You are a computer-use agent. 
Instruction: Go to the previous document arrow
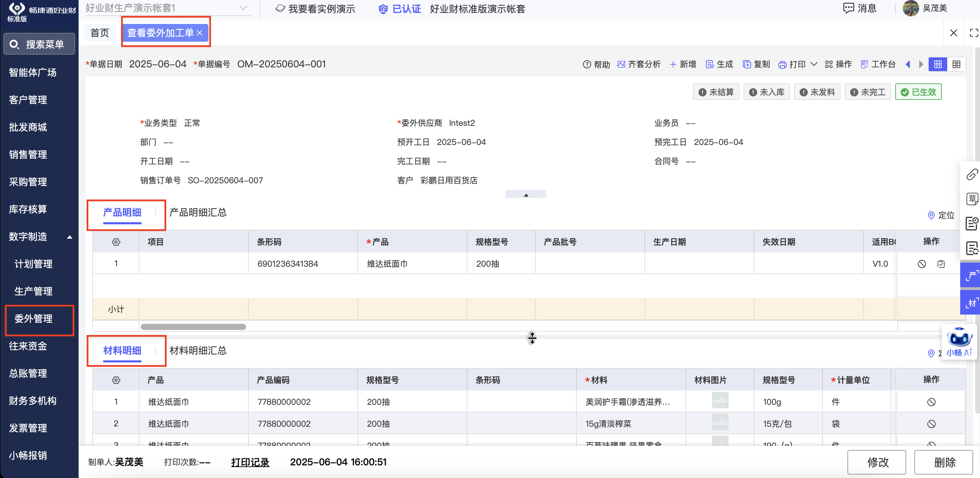(908, 64)
